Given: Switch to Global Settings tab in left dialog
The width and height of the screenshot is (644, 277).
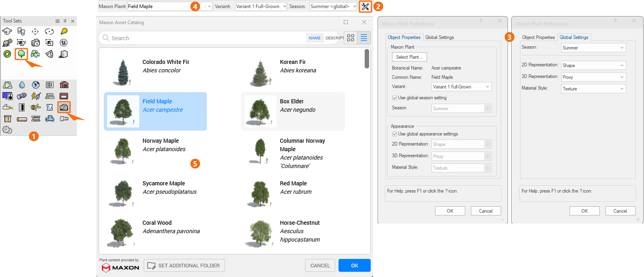Looking at the screenshot, I should (x=440, y=37).
